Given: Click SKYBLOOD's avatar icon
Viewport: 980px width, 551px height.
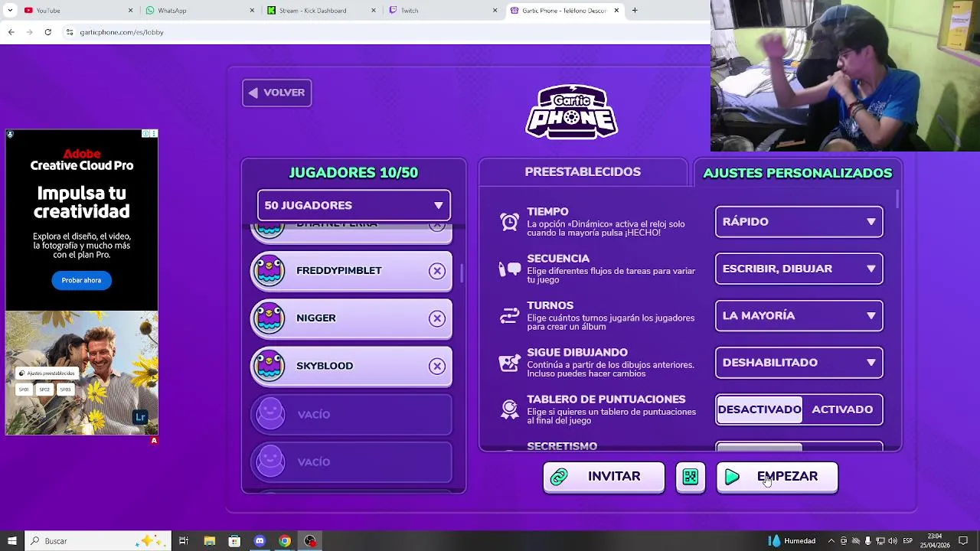Looking at the screenshot, I should pyautogui.click(x=269, y=366).
